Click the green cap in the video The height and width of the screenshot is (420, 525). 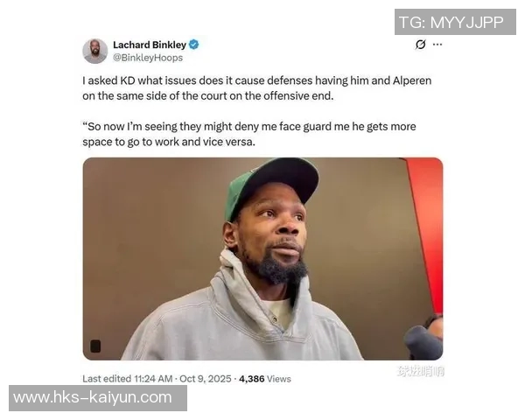point(272,187)
